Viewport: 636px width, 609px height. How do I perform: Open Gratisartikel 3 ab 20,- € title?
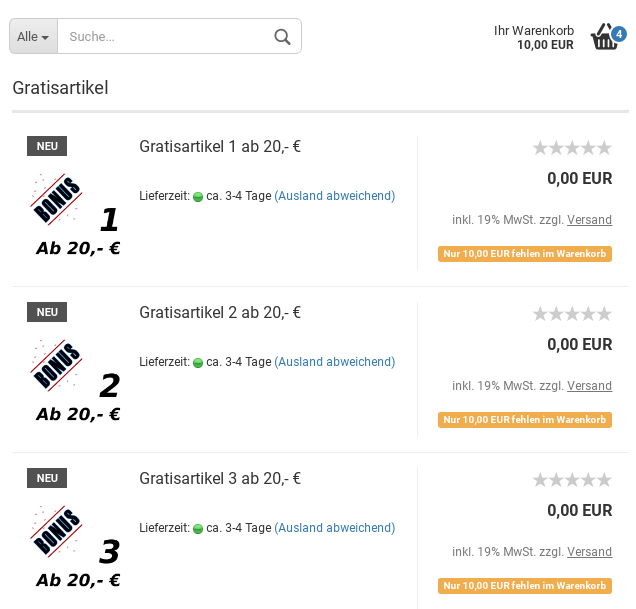point(220,478)
